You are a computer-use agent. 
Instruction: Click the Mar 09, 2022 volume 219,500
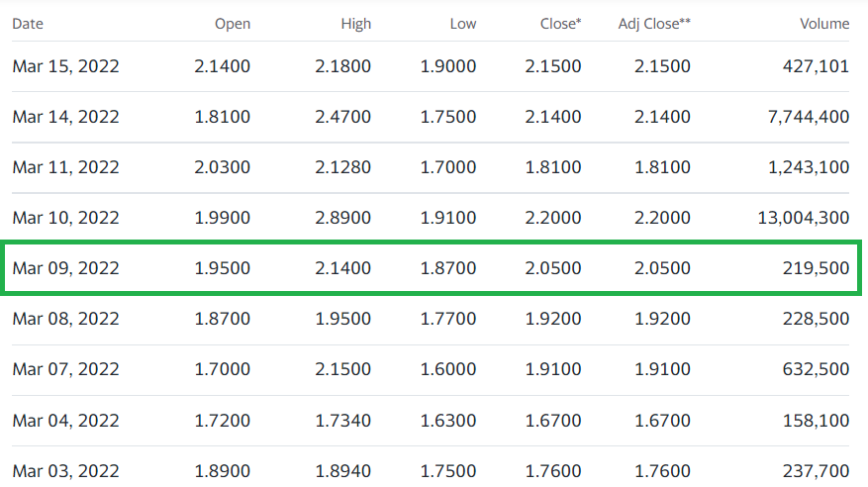[x=816, y=268]
